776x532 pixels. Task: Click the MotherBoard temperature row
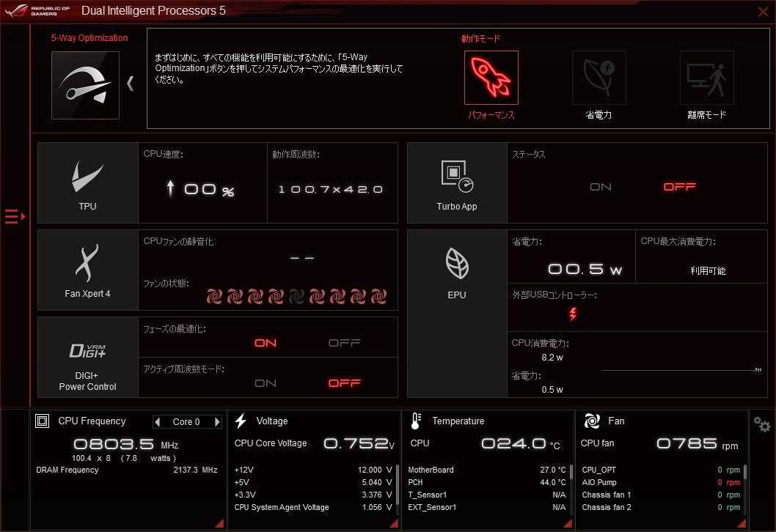[486, 470]
